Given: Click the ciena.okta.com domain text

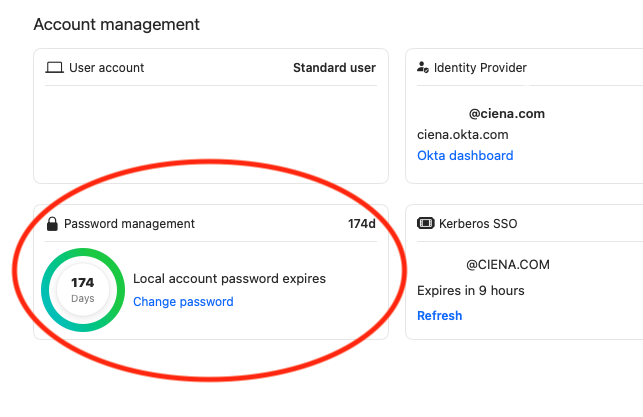Looking at the screenshot, I should (463, 135).
